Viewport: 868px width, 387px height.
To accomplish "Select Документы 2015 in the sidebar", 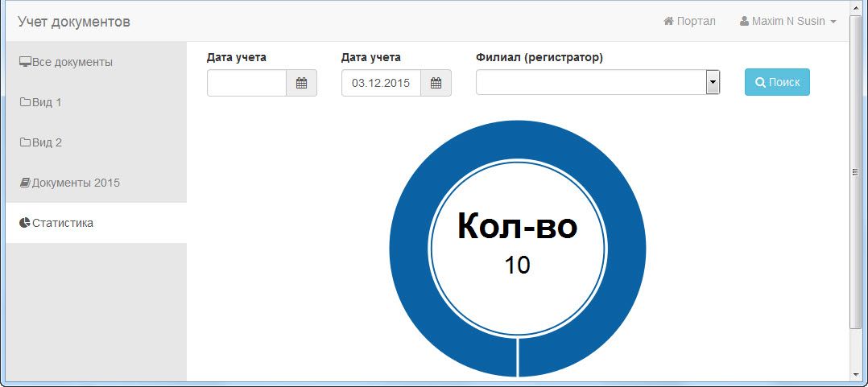I will 76,183.
